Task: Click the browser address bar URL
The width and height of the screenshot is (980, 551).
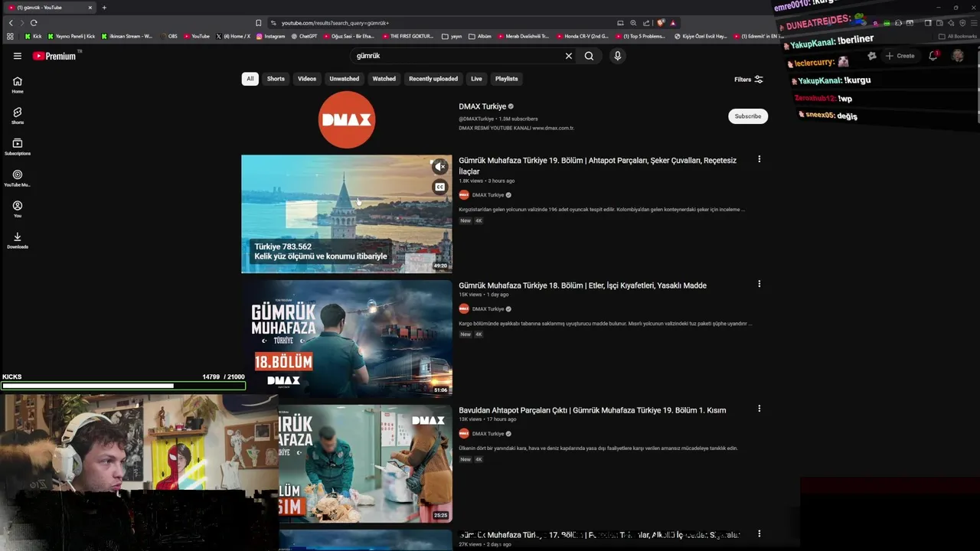Action: pyautogui.click(x=335, y=23)
